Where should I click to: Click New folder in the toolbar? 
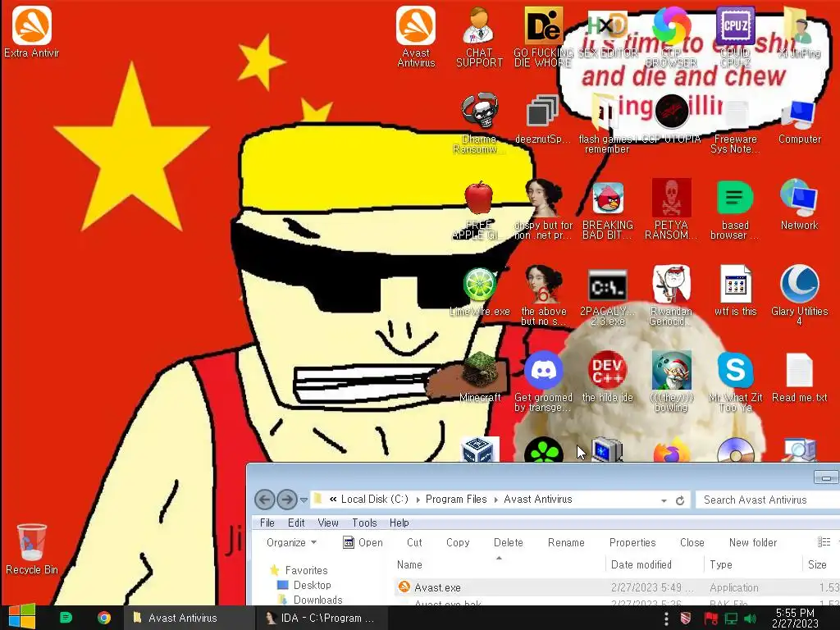753,542
